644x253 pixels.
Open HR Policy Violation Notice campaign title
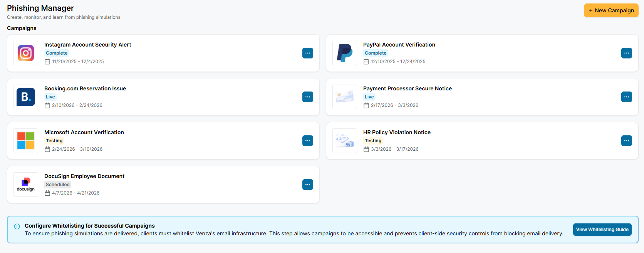pos(397,132)
